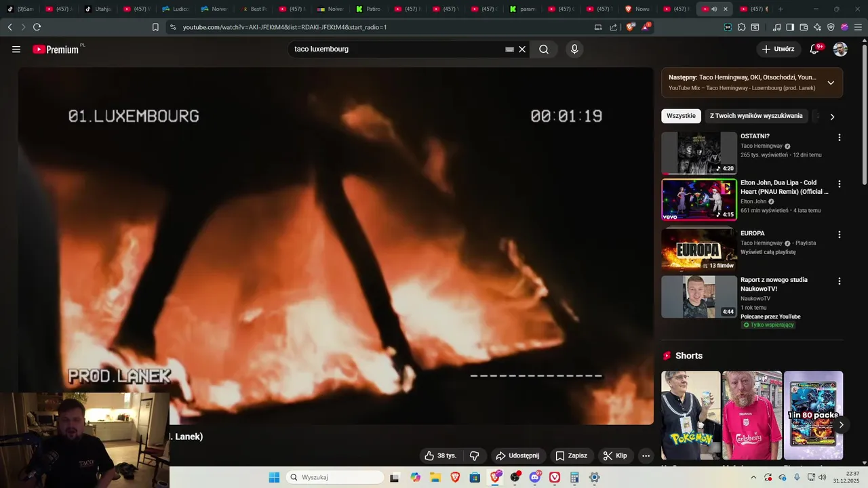Click the Wyszukaj taskbar search box
This screenshot has height=488, width=868.
(x=334, y=477)
